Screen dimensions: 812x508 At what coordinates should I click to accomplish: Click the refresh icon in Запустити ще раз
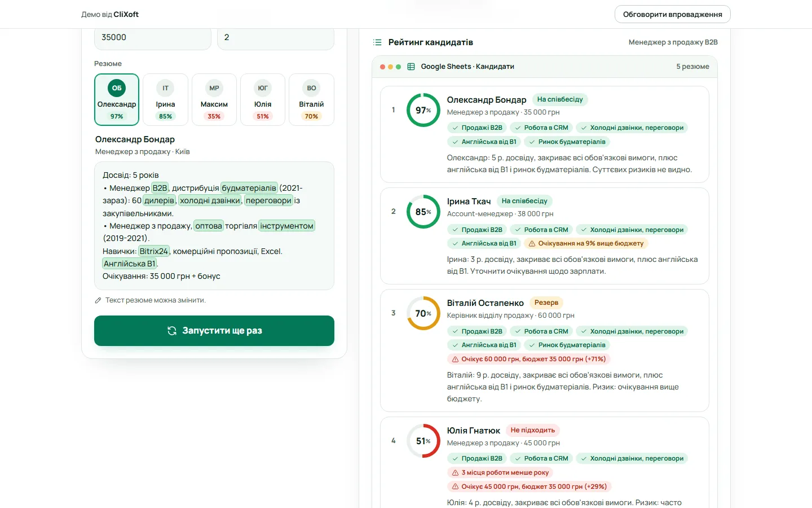pyautogui.click(x=172, y=331)
